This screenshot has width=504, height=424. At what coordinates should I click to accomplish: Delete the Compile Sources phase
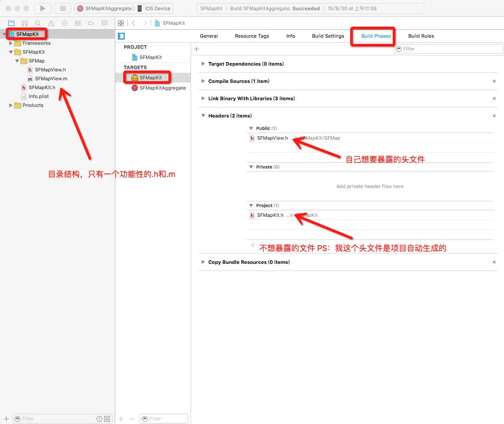click(x=494, y=81)
